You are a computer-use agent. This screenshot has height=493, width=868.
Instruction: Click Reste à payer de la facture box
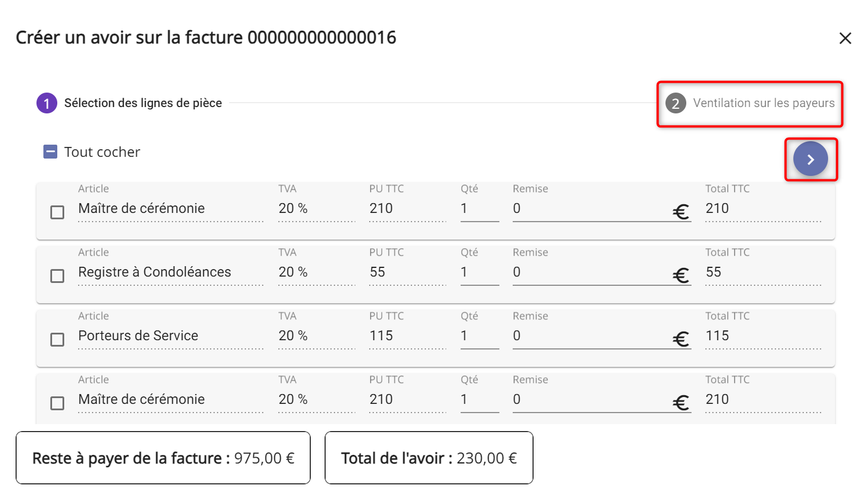163,458
